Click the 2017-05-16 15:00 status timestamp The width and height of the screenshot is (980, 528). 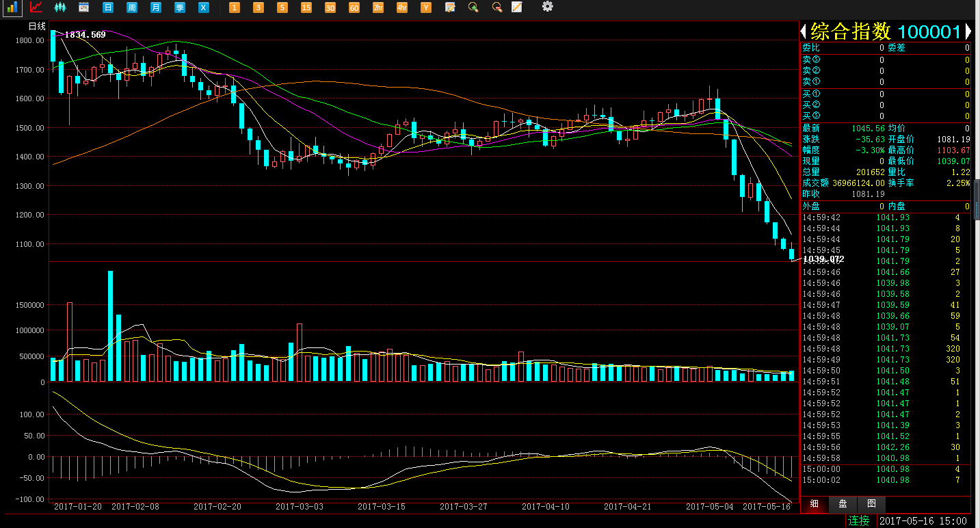[923, 521]
